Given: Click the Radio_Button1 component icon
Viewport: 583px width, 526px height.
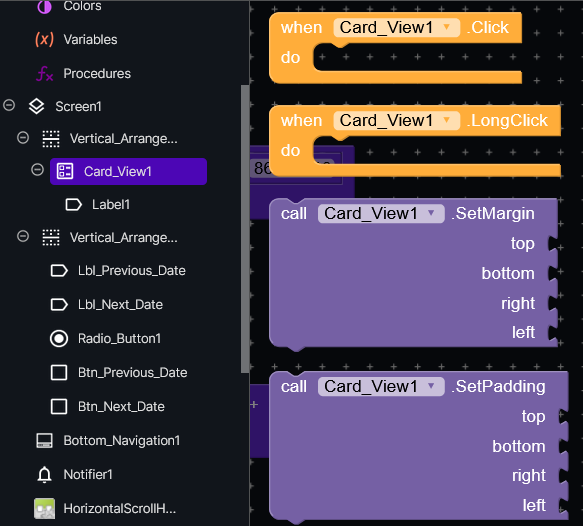Looking at the screenshot, I should point(59,339).
